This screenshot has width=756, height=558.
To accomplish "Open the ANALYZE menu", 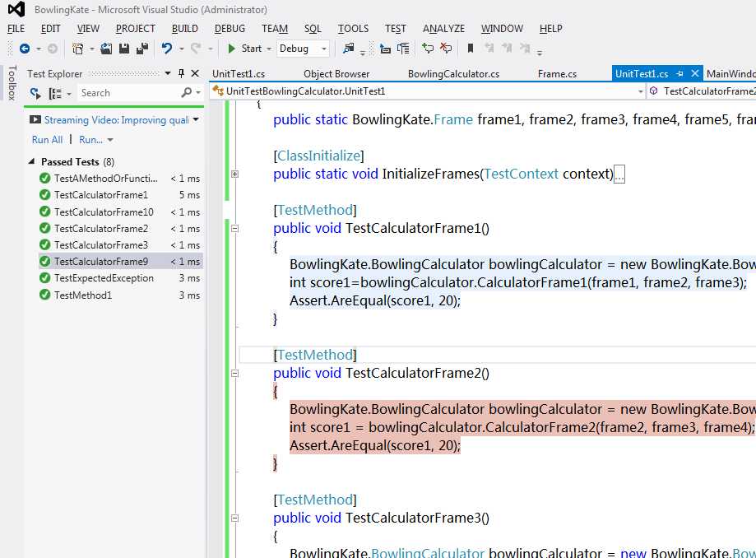I will 443,29.
